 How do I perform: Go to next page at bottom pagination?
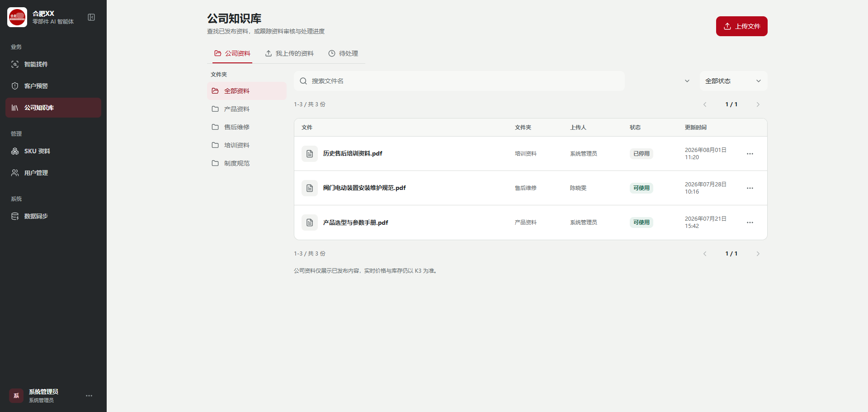pyautogui.click(x=758, y=254)
